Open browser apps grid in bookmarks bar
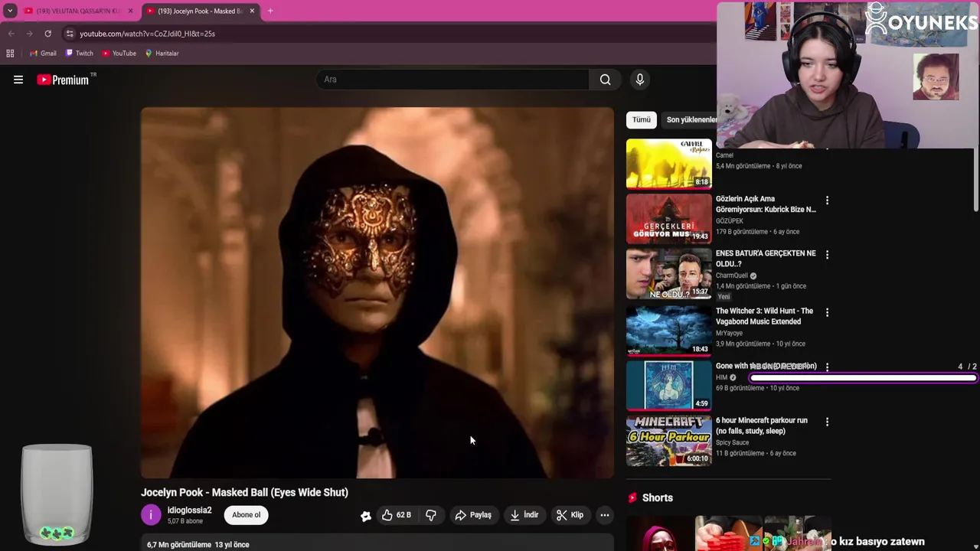Viewport: 980px width, 551px height. 10,54
